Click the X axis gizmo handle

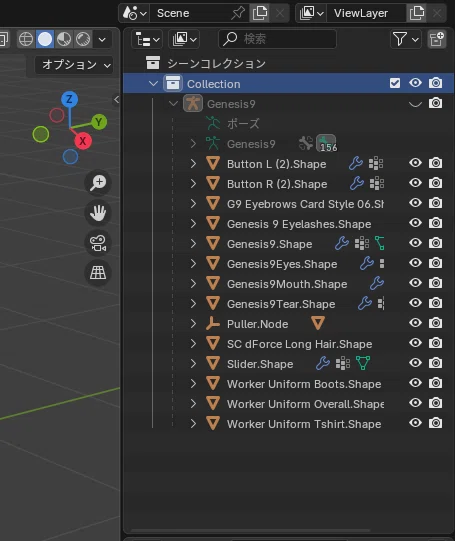pyautogui.click(x=83, y=141)
